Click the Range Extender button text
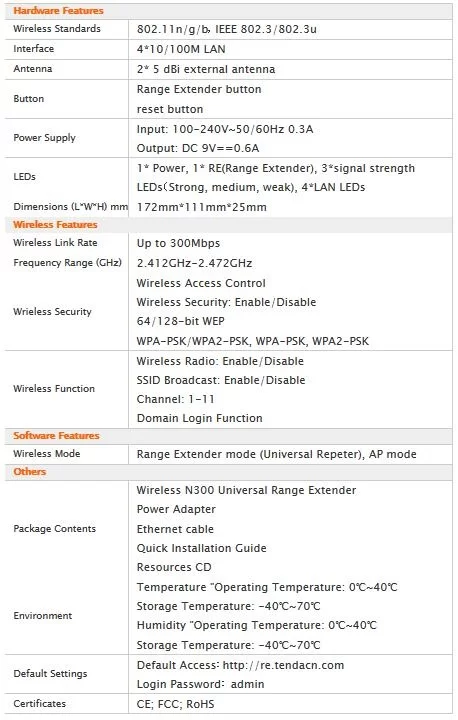Screen dimensions: 458x720 pos(199,89)
